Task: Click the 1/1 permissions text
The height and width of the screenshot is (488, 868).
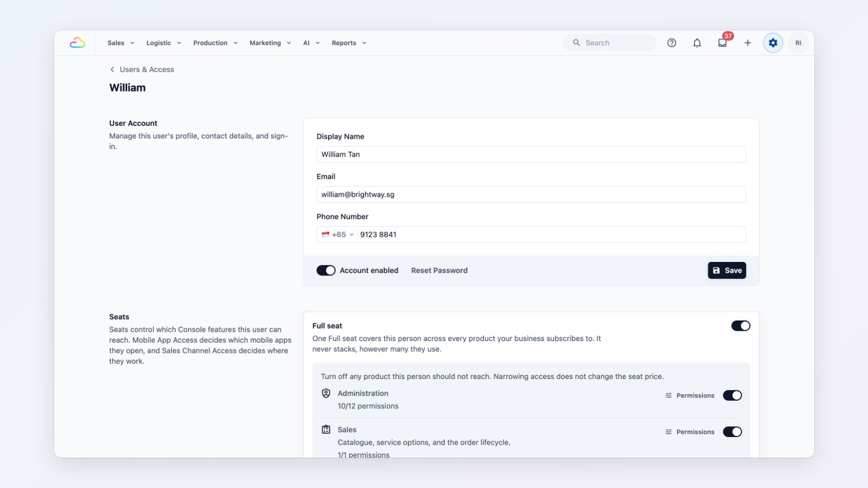Action: click(363, 454)
